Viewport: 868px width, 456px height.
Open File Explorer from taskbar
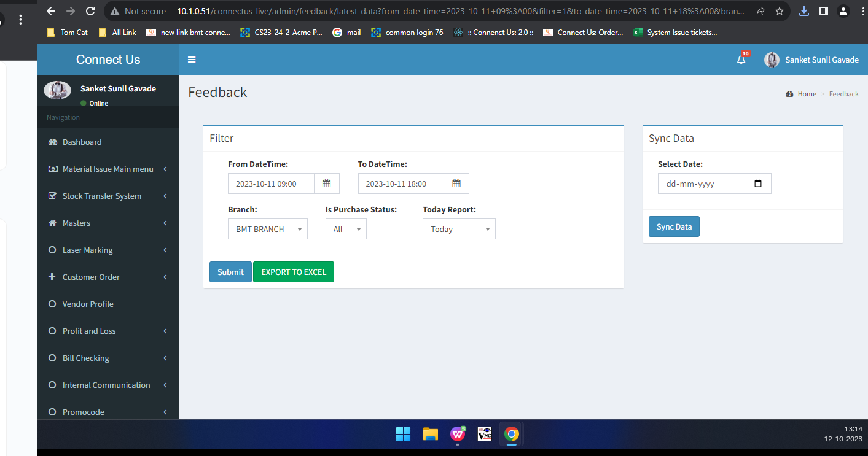pyautogui.click(x=431, y=435)
